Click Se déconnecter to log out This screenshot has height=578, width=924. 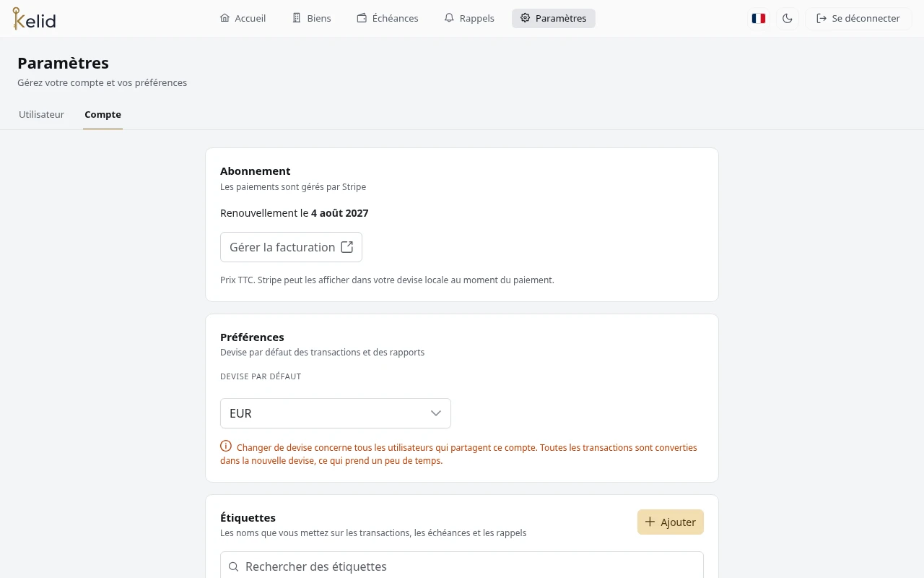point(858,18)
